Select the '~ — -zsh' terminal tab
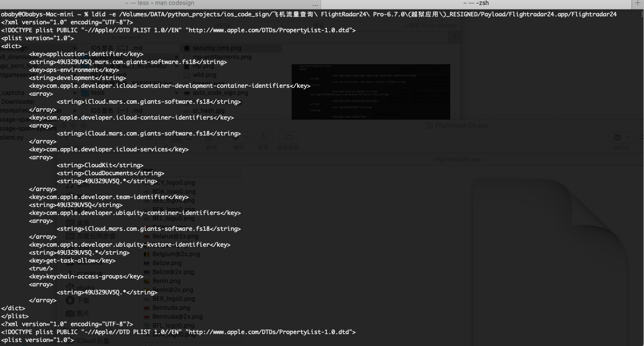Screen dimensions: 644x346 click(476, 3)
